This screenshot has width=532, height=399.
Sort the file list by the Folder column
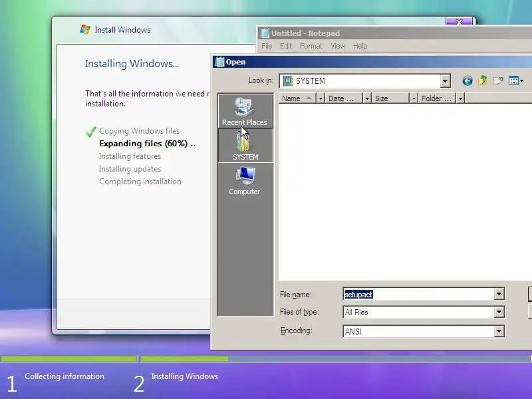pyautogui.click(x=437, y=98)
